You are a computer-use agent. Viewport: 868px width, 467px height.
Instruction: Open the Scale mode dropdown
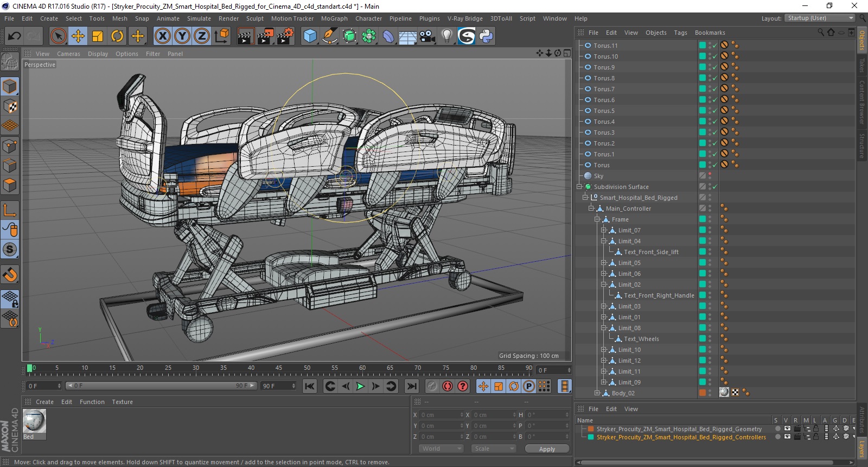[x=494, y=449]
